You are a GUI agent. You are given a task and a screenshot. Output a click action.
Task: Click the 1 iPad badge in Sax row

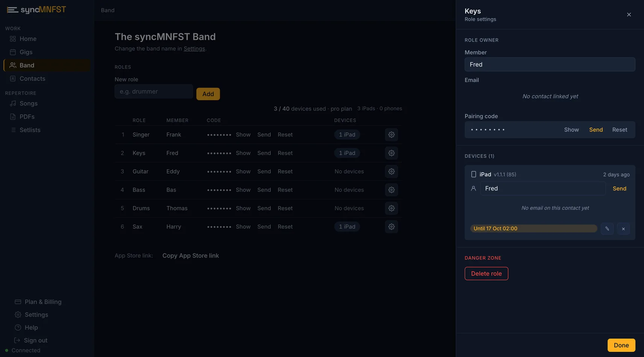347,227
